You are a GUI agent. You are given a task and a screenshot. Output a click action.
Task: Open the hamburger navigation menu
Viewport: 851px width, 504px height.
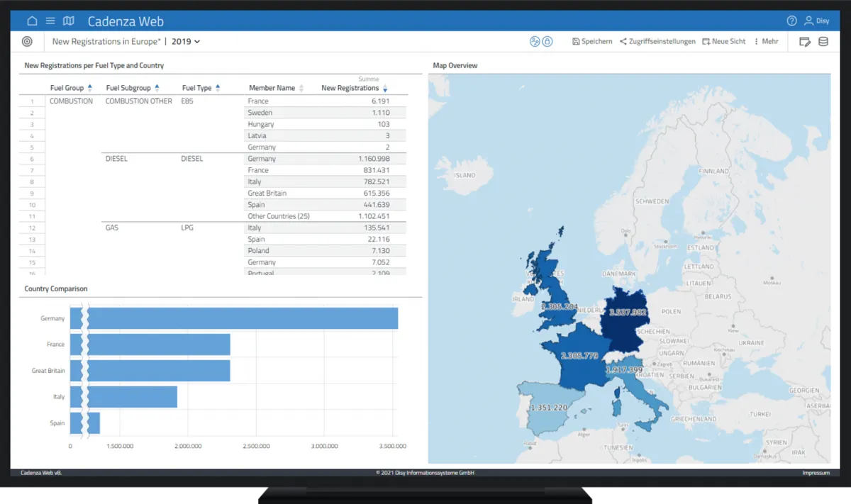(x=50, y=21)
